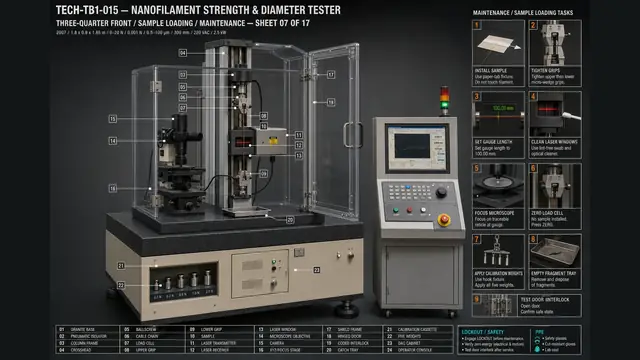640x360 pixels.
Task: Click the Apply Calibration Weights thumbnail
Action: (x=498, y=252)
